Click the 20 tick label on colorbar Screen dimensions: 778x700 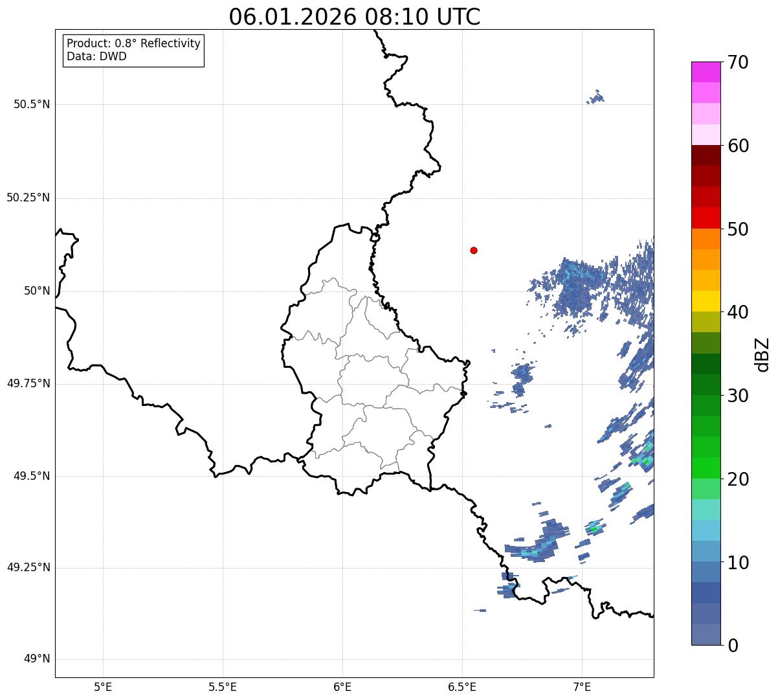[739, 479]
